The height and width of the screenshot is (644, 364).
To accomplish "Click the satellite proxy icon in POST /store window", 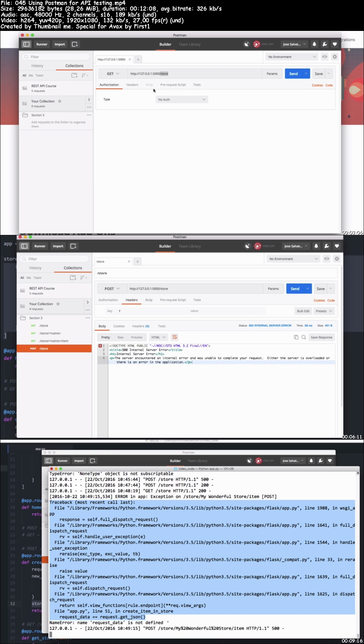I will point(248,246).
